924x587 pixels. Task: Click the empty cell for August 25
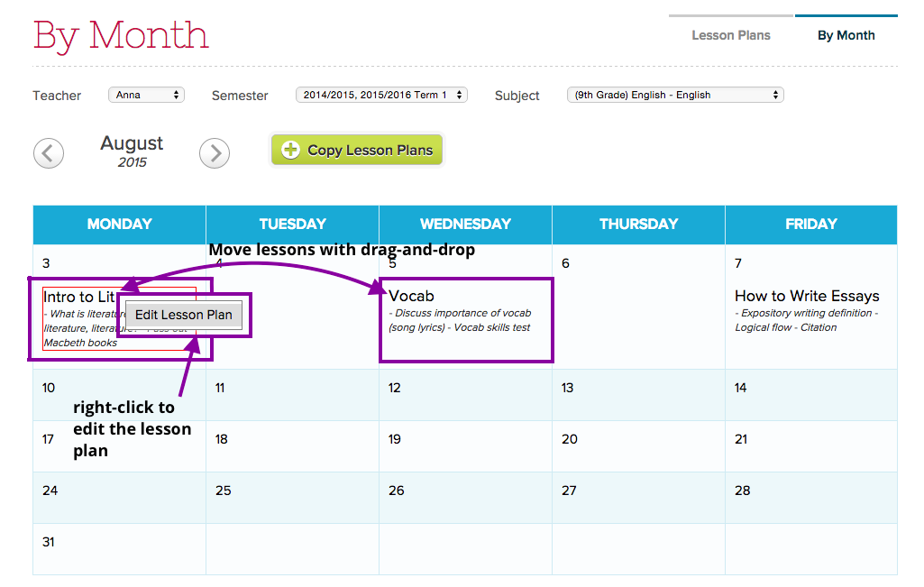[292, 498]
